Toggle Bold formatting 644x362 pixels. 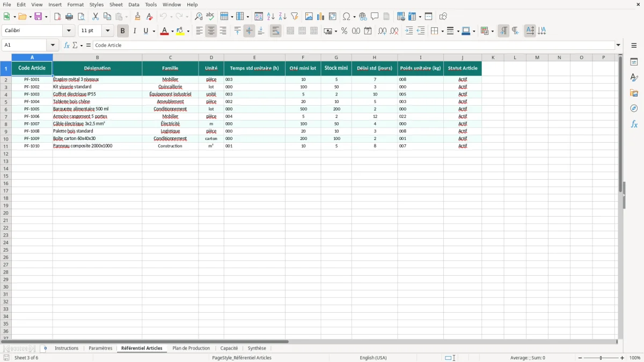click(x=123, y=31)
